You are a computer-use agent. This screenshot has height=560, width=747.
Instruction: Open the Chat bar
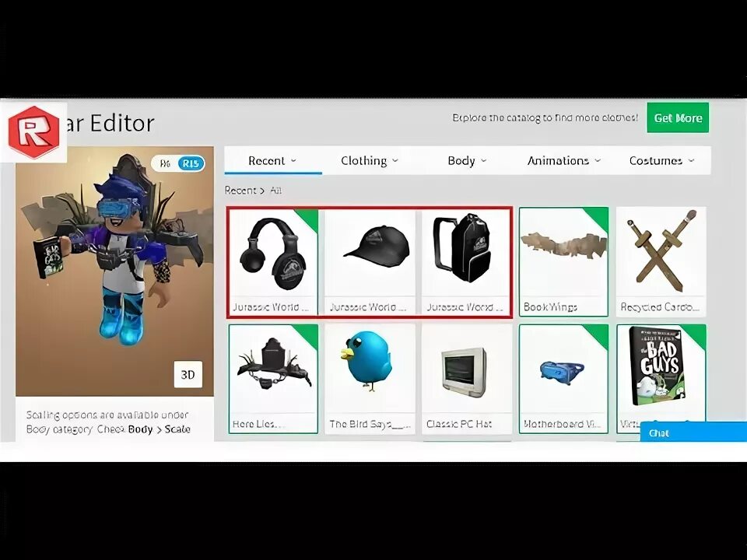[x=693, y=433]
